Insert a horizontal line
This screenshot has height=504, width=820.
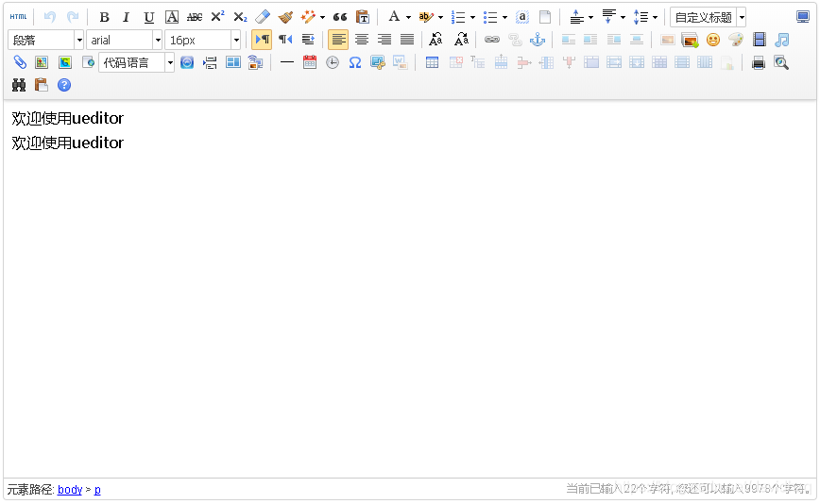pos(286,62)
